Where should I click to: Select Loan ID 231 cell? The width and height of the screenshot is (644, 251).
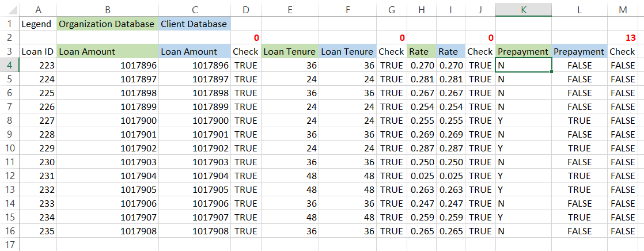37,176
